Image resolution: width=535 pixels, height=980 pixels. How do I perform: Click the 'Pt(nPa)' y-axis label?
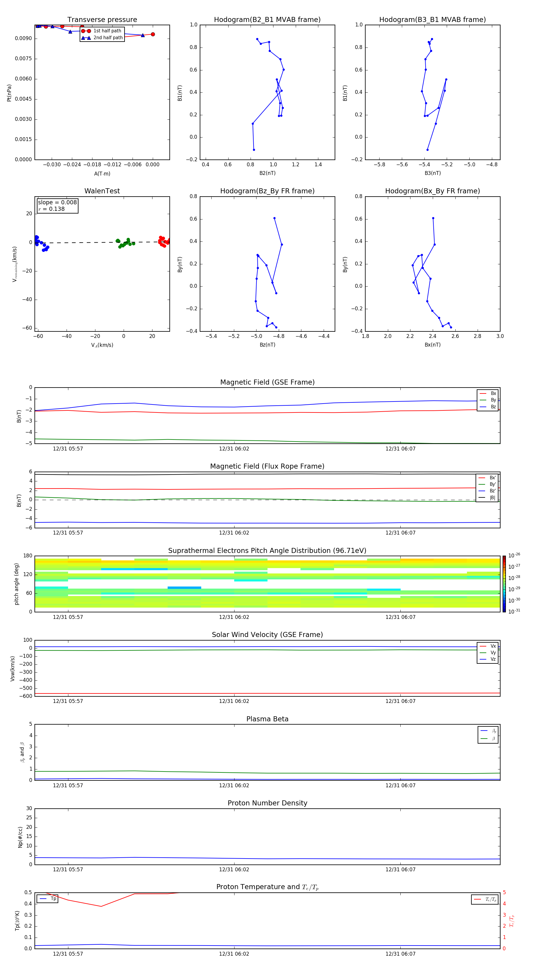pos(9,93)
